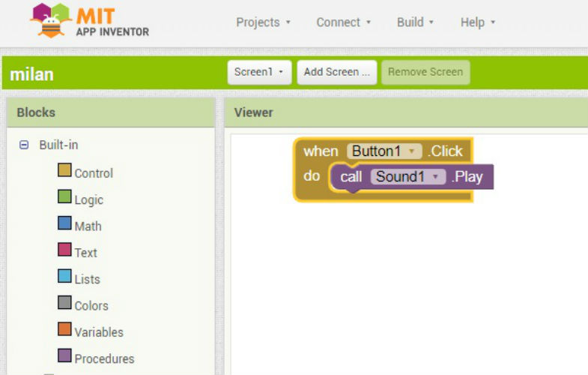Click the Built-in label
Screen dimensions: 588x375
tap(59, 145)
